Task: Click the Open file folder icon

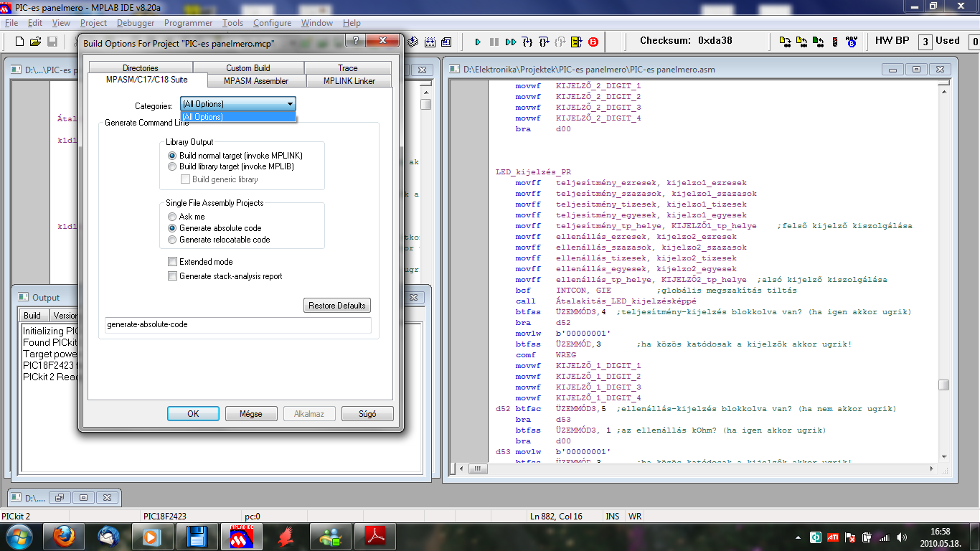Action: 36,42
